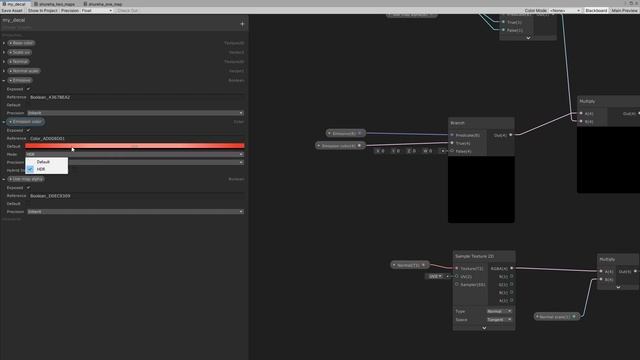Expand the Normal scale property

(4, 71)
